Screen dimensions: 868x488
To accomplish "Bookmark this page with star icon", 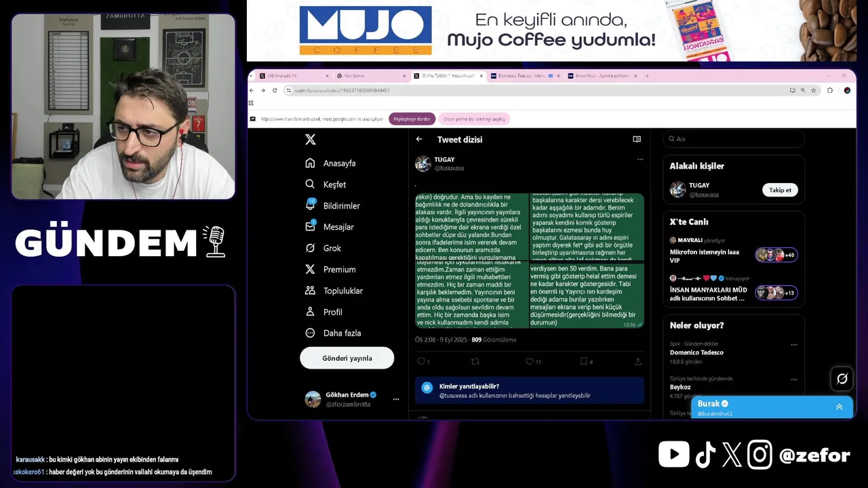I will click(814, 90).
